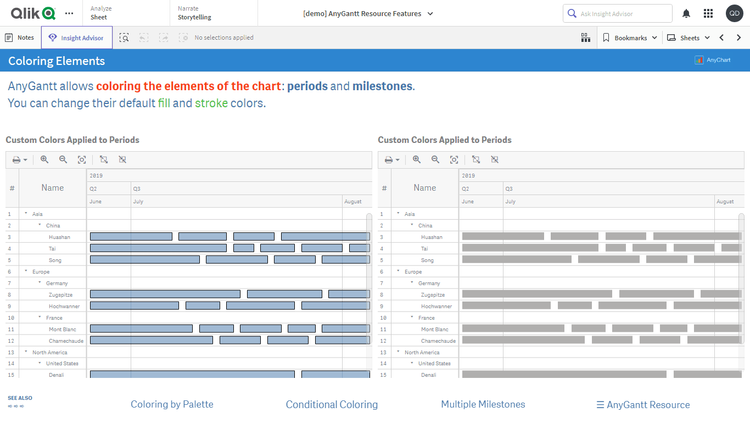Click the zoom in icon in left chart toolbar
Viewport: 750px width, 422px height.
click(44, 160)
